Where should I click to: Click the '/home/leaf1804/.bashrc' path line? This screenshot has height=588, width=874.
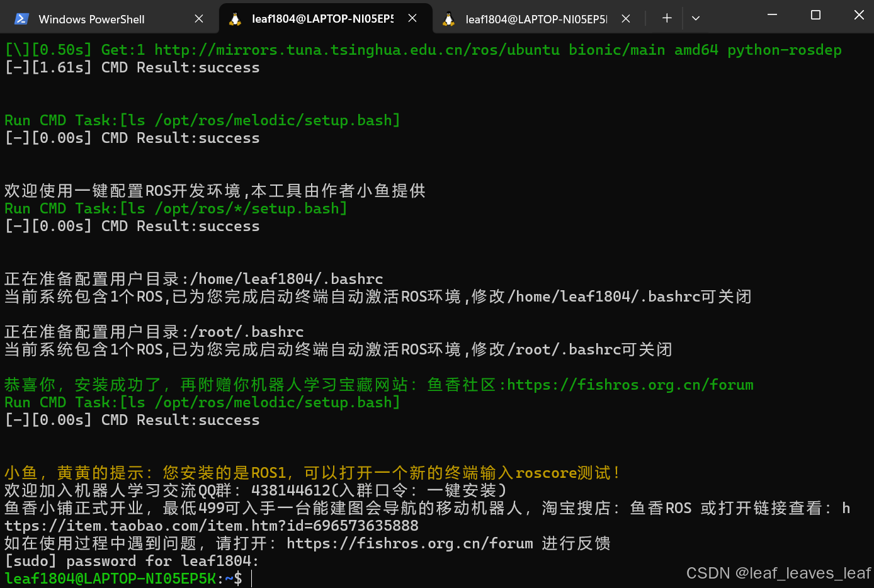(194, 279)
